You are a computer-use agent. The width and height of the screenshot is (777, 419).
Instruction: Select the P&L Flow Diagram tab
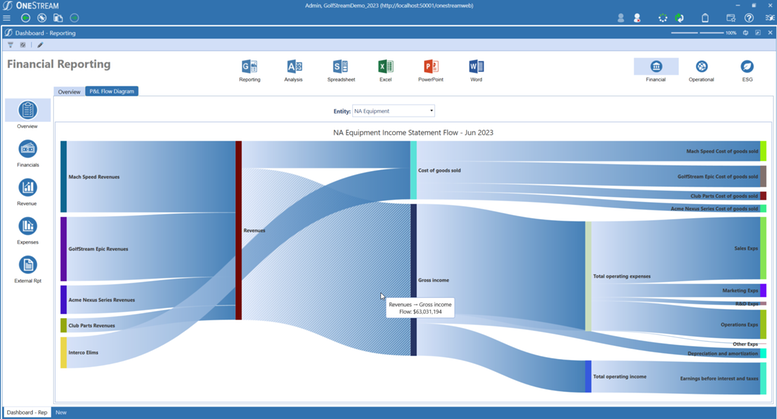[111, 91]
